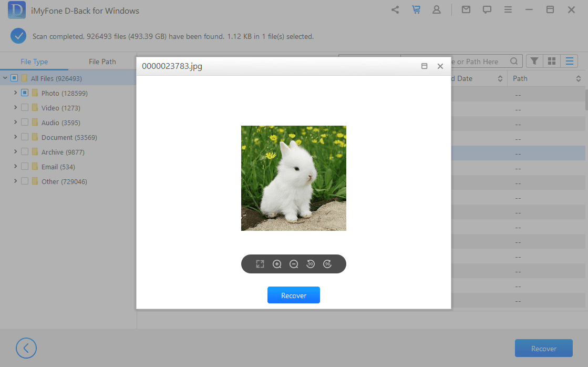Go back using the circular arrow button
The image size is (588, 367).
(x=26, y=348)
